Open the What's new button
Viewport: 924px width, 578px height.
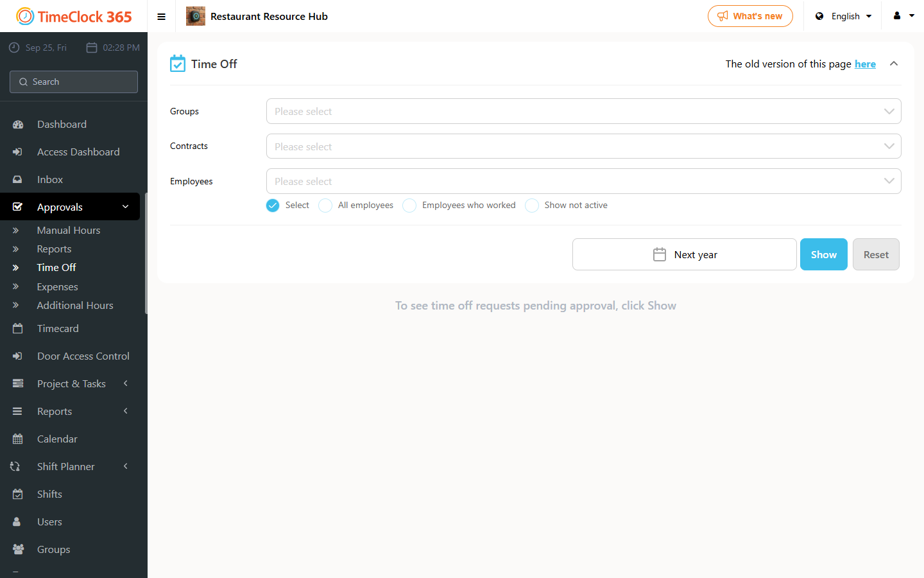pyautogui.click(x=750, y=16)
